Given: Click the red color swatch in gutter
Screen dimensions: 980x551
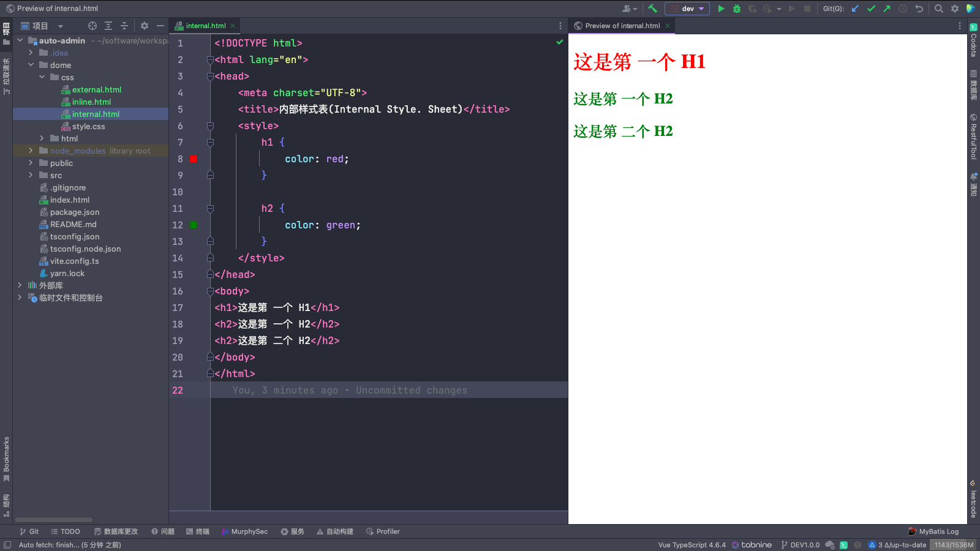Looking at the screenshot, I should tap(194, 159).
